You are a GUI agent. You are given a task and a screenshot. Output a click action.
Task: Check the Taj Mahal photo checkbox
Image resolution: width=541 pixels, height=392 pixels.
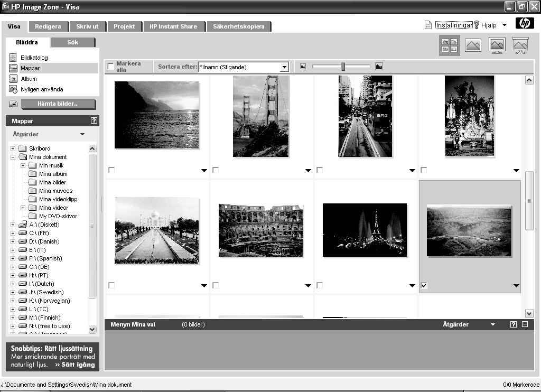click(111, 285)
